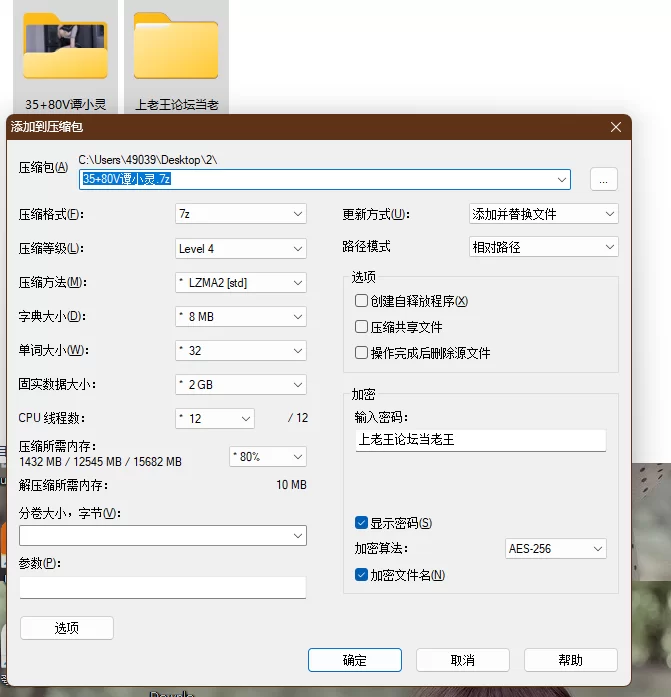The image size is (671, 697).
Task: Click the 1432 MB / 12545 MB / 15682 MB text
Action: (x=100, y=462)
